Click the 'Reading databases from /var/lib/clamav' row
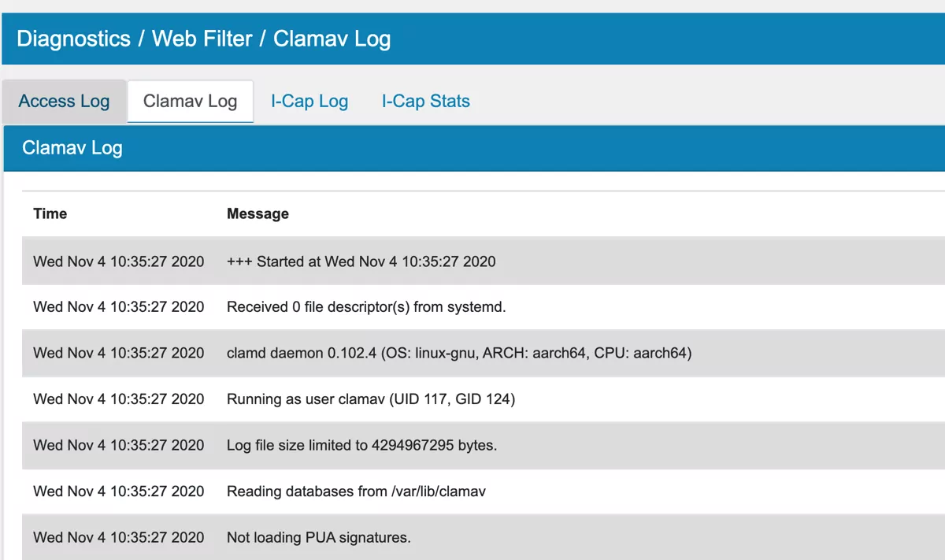Image resolution: width=945 pixels, height=560 pixels. (356, 491)
